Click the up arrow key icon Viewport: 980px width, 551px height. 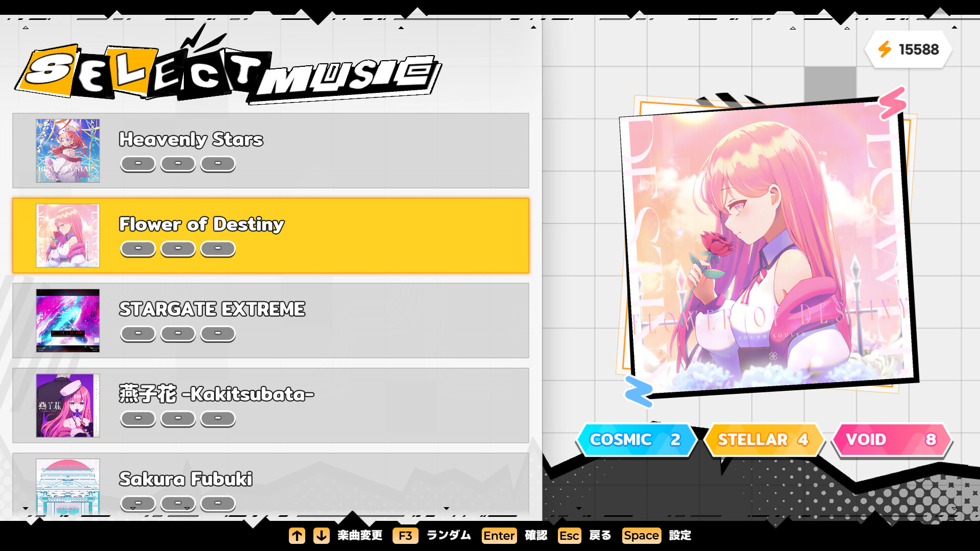297,535
